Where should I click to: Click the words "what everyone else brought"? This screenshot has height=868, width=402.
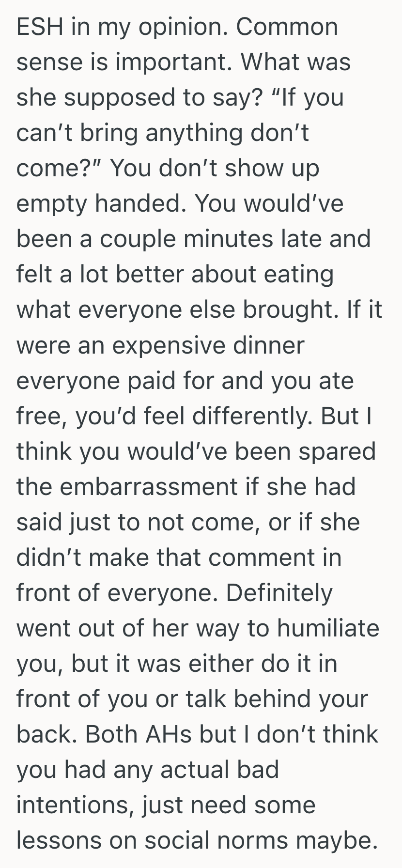pyautogui.click(x=174, y=310)
